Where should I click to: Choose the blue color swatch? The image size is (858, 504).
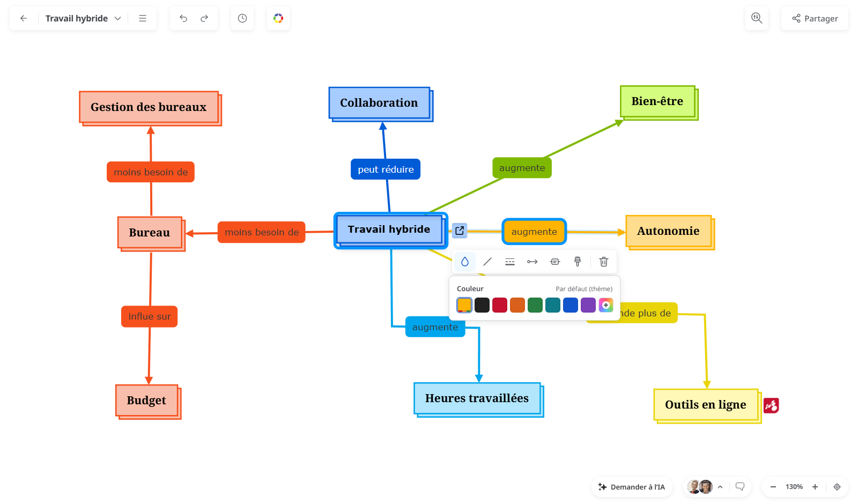pyautogui.click(x=571, y=305)
